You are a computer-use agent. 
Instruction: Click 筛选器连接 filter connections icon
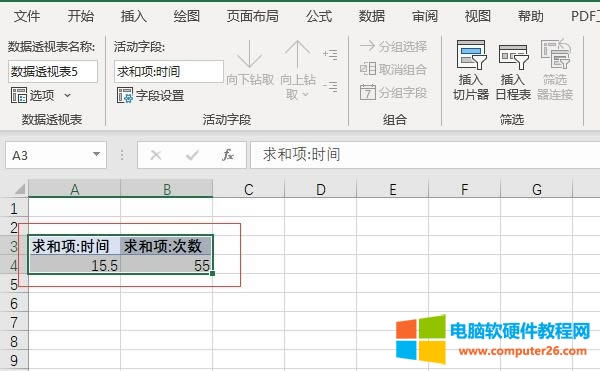[555, 55]
